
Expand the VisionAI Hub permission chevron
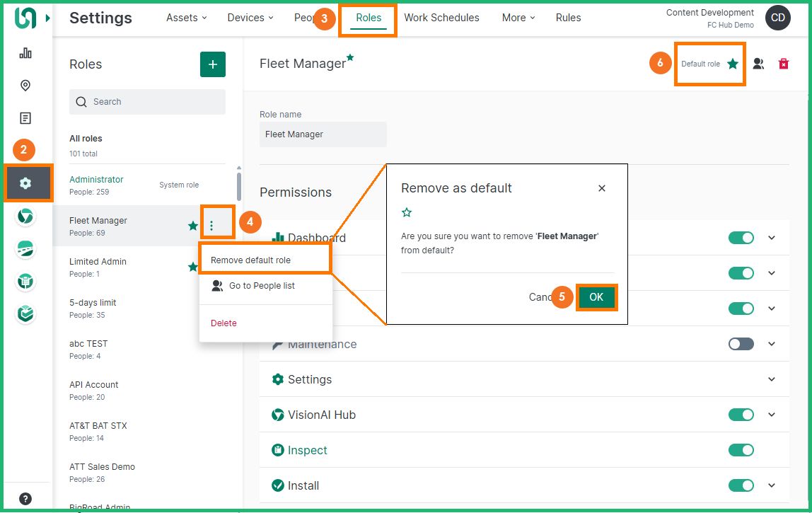click(772, 415)
